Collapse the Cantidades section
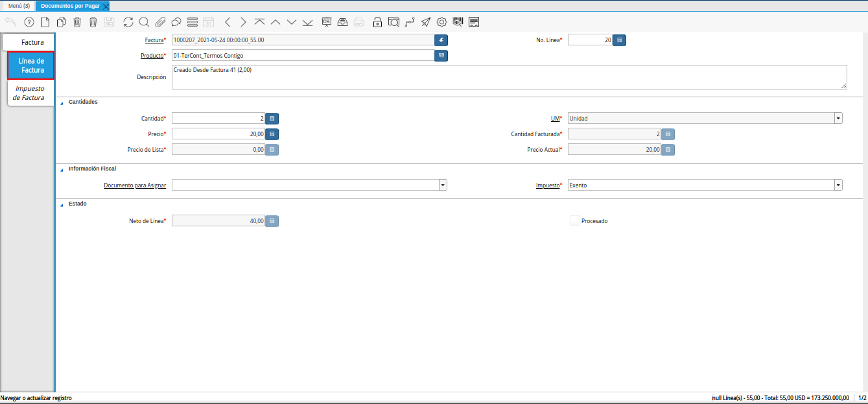Image resolution: width=868 pixels, height=404 pixels. [62, 102]
